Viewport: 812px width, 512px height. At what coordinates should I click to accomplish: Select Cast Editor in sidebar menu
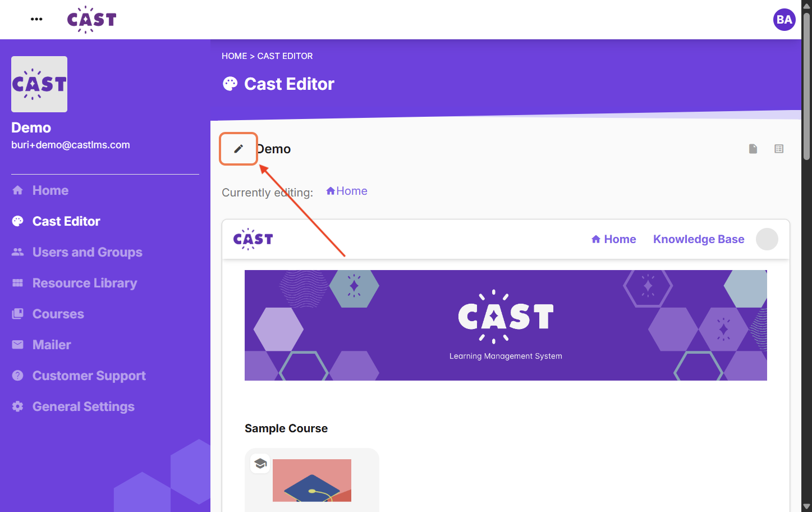click(x=66, y=221)
